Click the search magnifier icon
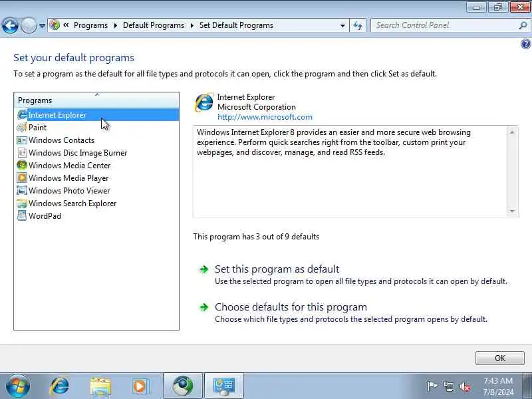Screen dimensions: 532x399 [523, 25]
